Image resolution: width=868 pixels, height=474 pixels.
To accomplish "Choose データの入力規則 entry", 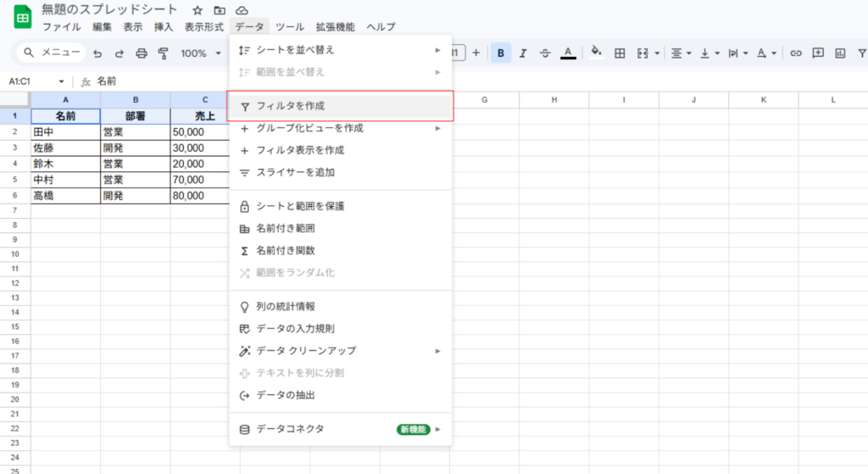I will [x=341, y=328].
